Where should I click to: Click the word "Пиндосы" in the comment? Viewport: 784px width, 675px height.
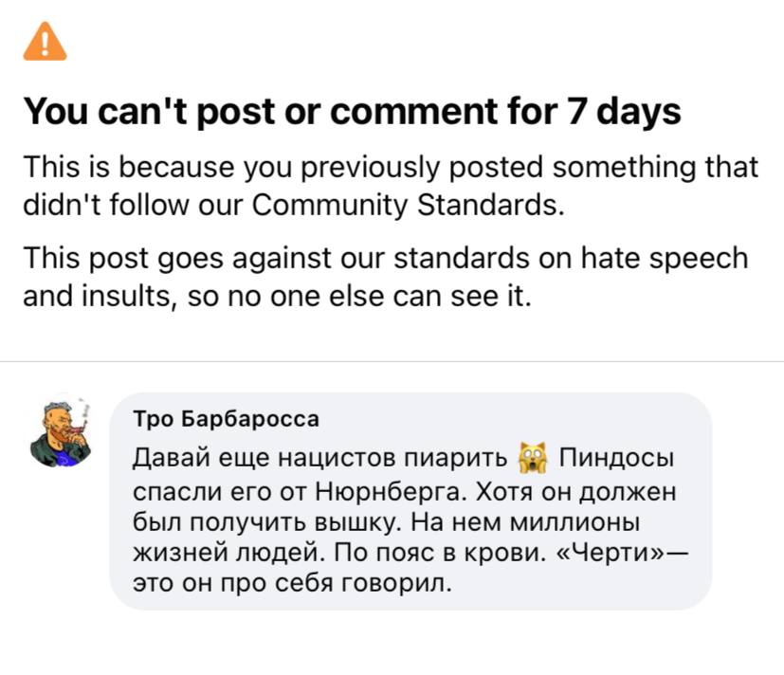click(616, 462)
